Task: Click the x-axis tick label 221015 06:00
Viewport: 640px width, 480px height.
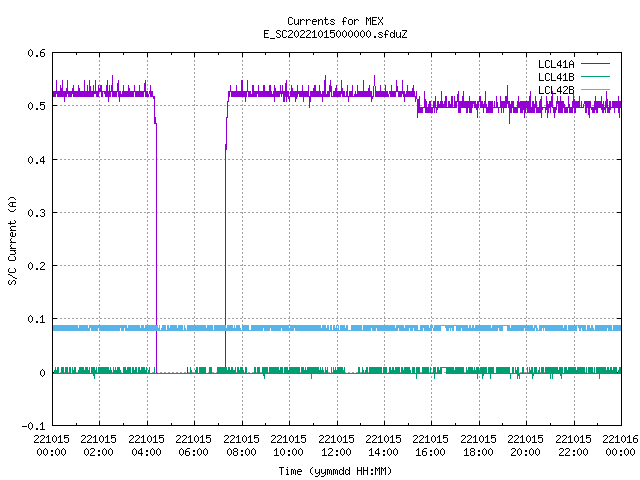Action: [x=193, y=446]
